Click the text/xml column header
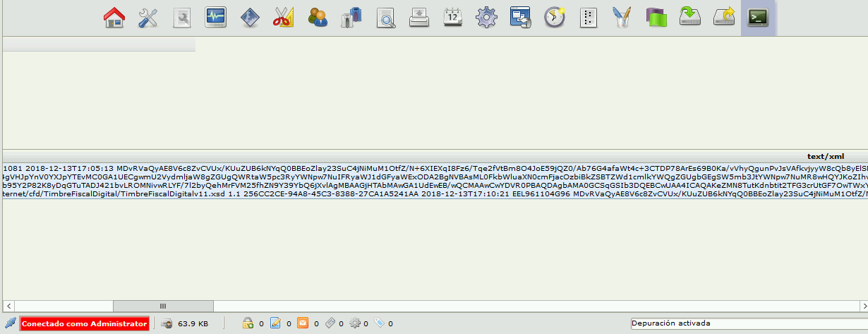Screen dimensions: 868x334 [x=825, y=156]
